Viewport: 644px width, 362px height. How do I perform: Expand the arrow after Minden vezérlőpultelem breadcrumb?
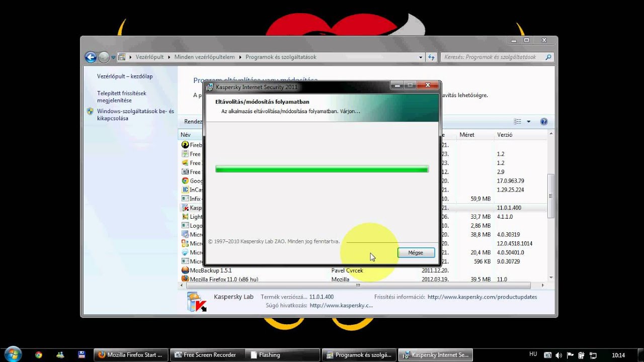pos(240,57)
